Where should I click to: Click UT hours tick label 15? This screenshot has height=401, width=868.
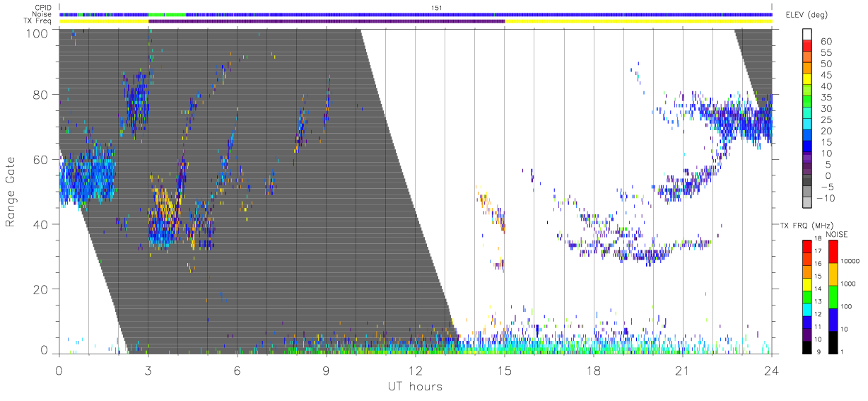[505, 369]
